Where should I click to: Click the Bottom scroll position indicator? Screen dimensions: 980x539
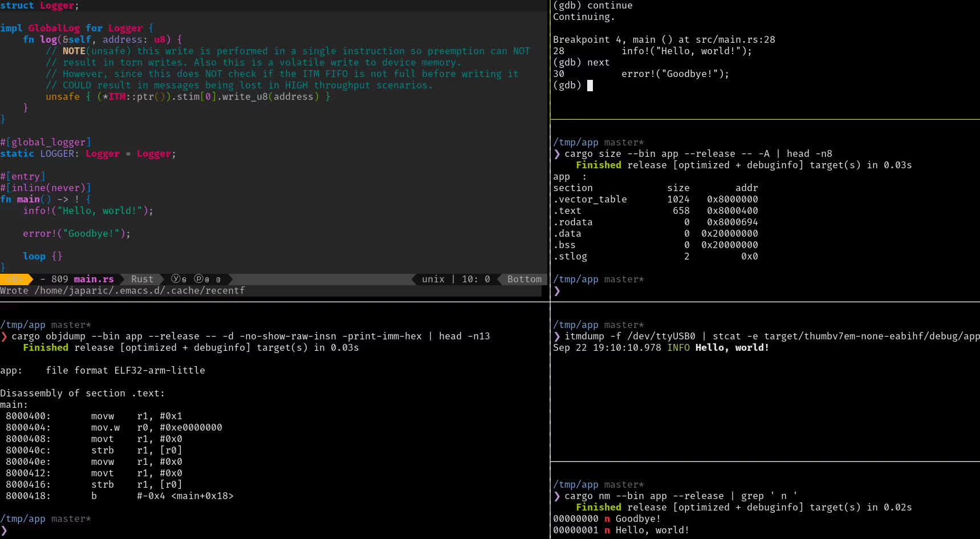524,279
